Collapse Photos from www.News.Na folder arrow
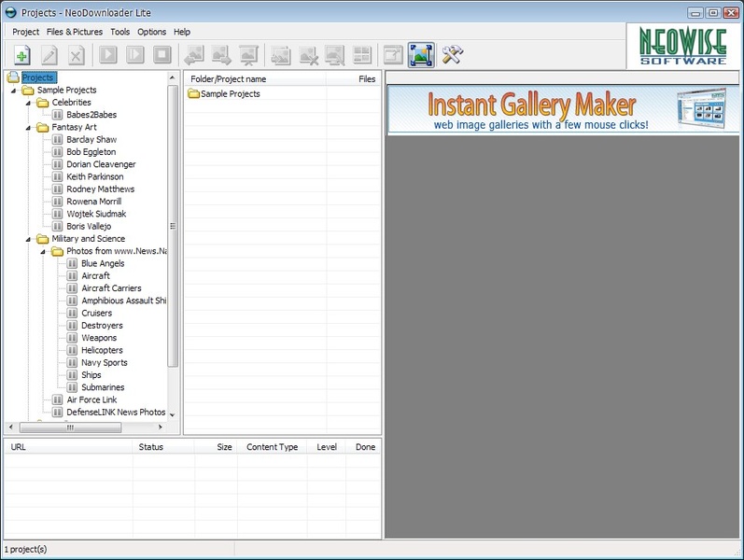This screenshot has height=560, width=744. pyautogui.click(x=43, y=251)
